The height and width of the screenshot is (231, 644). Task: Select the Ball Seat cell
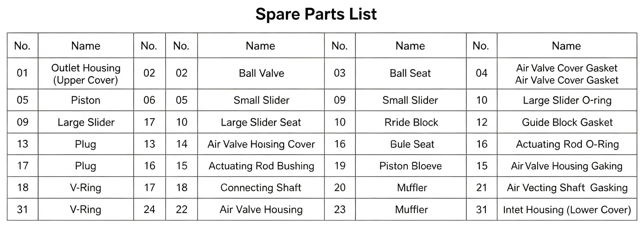(410, 73)
